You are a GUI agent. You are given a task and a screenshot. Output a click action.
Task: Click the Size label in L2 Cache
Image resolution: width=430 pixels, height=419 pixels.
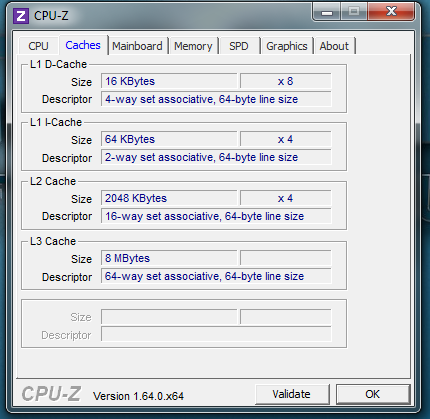point(81,199)
